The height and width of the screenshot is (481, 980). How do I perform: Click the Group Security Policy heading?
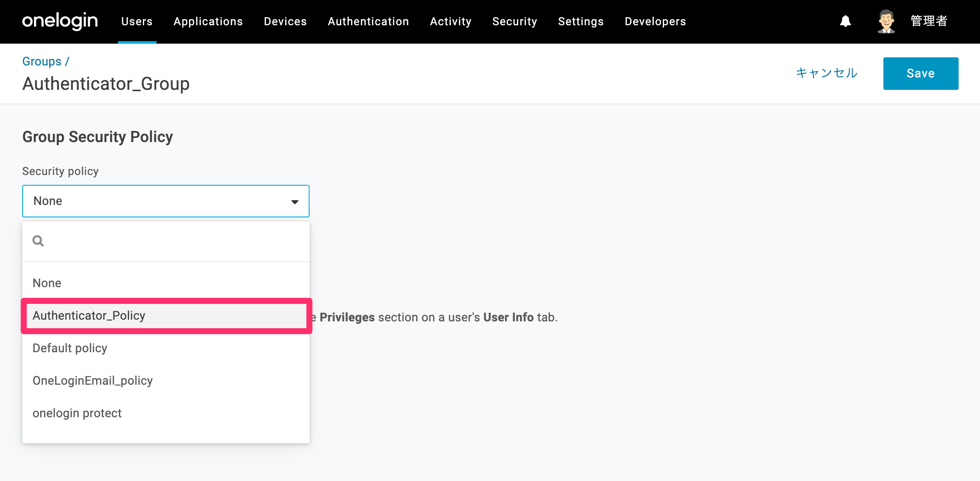[97, 137]
